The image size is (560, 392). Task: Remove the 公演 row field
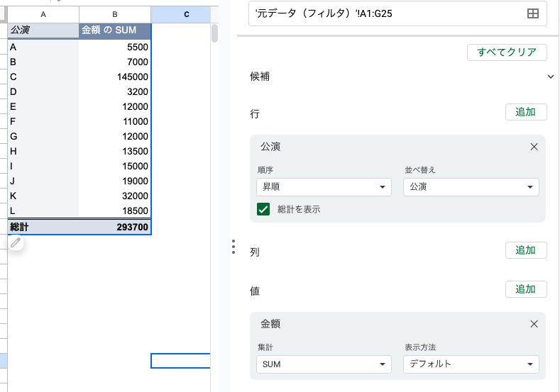534,147
